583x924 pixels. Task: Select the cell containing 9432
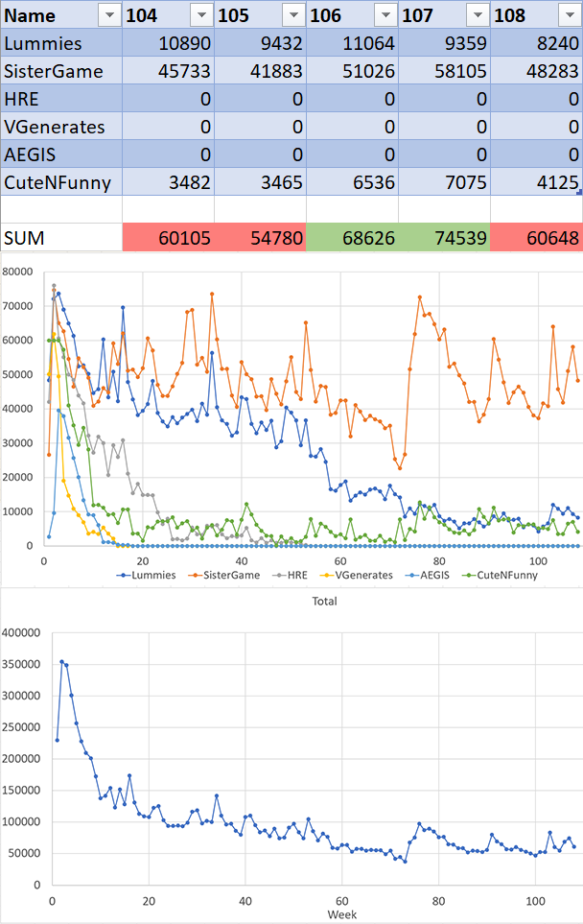[260, 43]
